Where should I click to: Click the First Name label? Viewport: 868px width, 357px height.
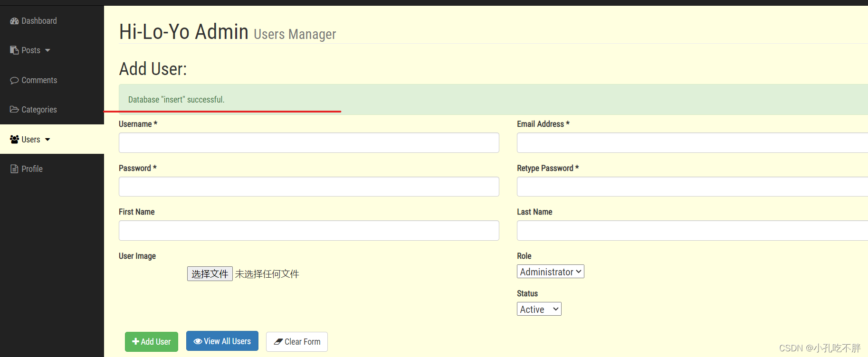pos(137,212)
